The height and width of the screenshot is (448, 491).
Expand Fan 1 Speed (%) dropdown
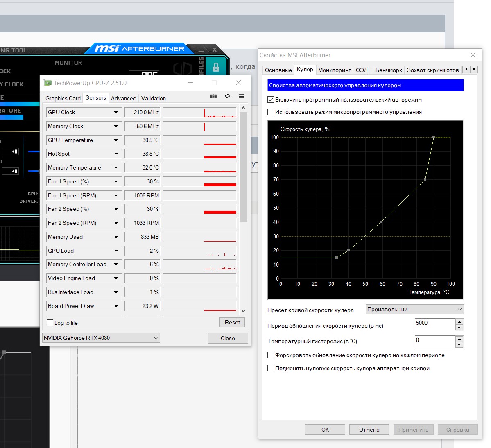(x=116, y=181)
